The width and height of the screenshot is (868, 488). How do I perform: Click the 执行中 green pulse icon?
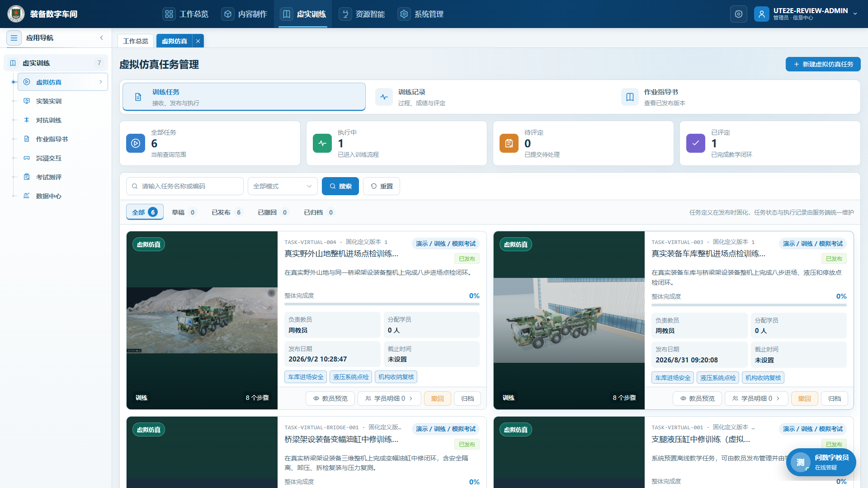pos(322,143)
